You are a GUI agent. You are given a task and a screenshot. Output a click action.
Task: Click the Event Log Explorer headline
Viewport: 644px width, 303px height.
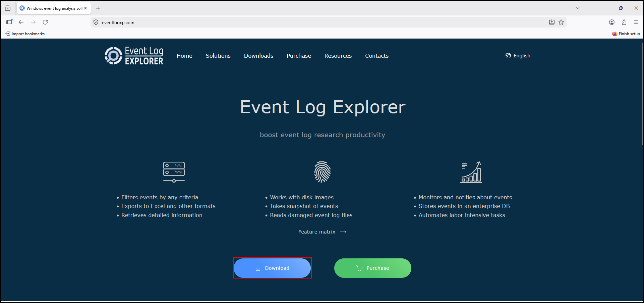pos(323,107)
